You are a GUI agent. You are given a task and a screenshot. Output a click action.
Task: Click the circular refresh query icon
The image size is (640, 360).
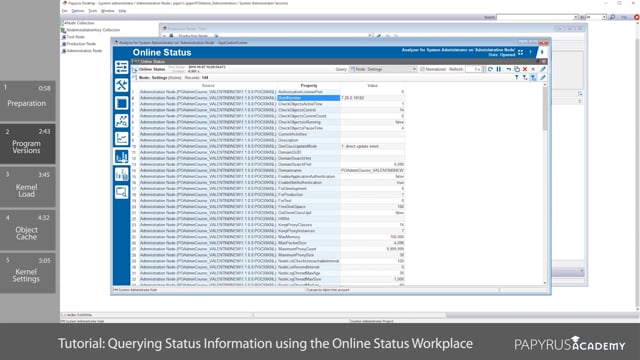pyautogui.click(x=490, y=69)
